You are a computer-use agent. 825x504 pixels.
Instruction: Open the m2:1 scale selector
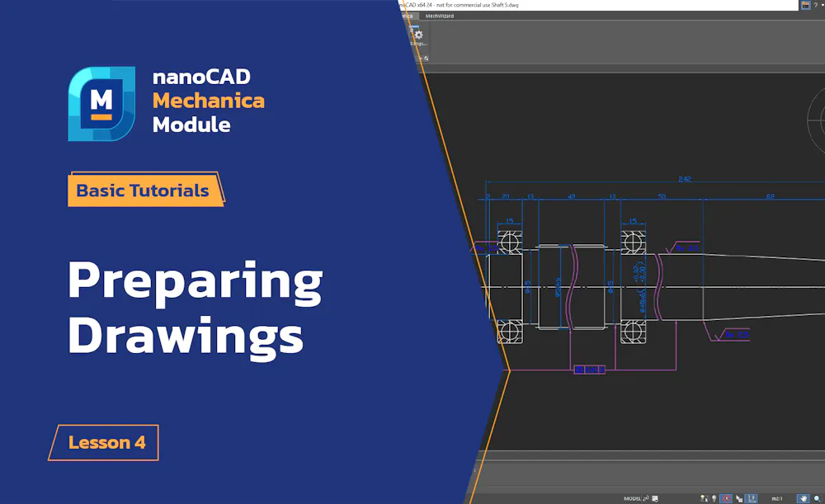[777, 498]
